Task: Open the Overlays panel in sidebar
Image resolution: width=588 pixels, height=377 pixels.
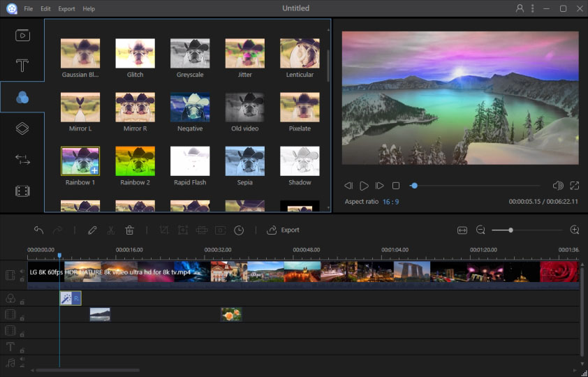Action: (x=22, y=128)
